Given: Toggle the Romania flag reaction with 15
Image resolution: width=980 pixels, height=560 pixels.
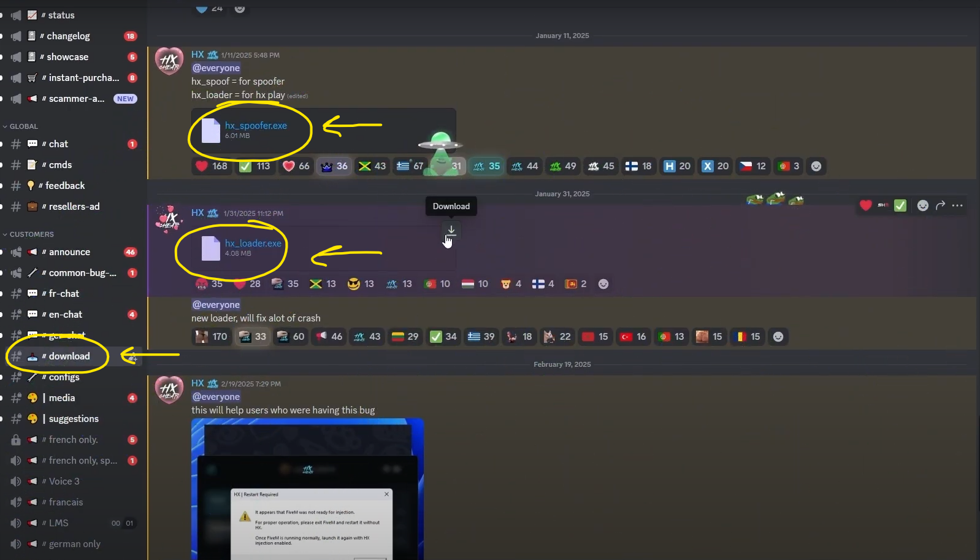Looking at the screenshot, I should [748, 337].
